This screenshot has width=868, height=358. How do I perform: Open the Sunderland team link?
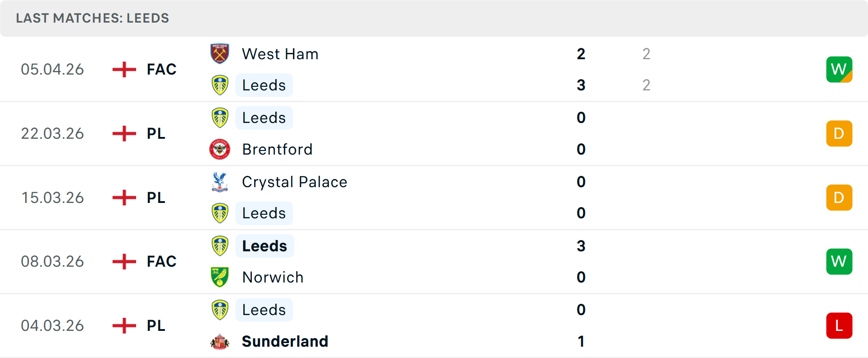point(285,341)
